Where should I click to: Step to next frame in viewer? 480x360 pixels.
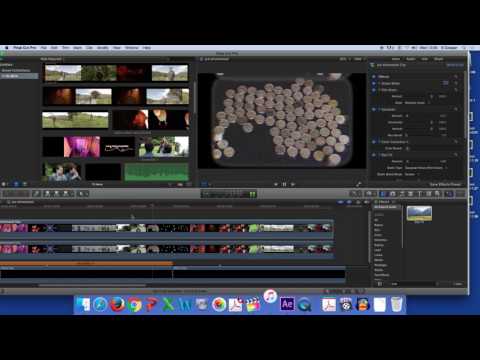[x=293, y=184]
